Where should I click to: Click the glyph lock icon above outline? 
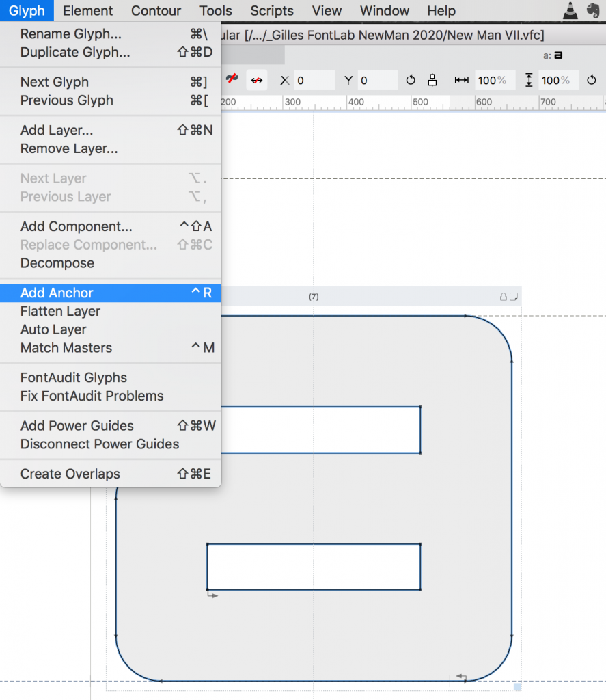pos(504,297)
